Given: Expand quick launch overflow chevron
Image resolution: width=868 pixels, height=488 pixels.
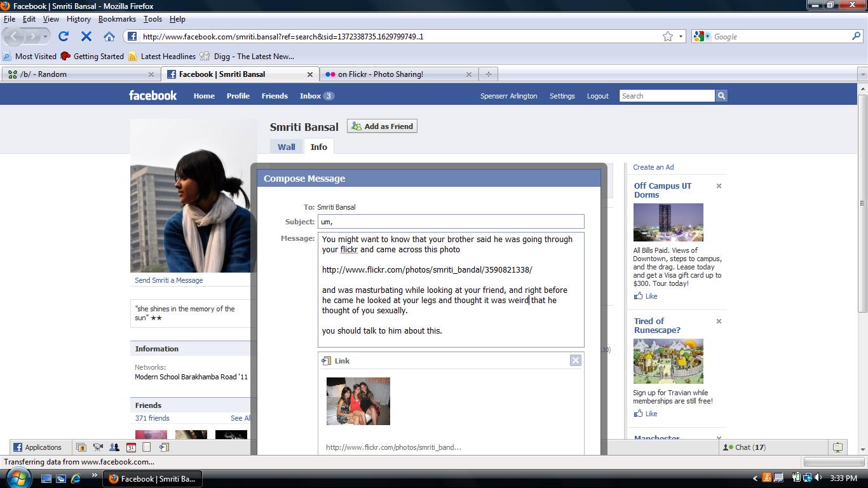Looking at the screenshot, I should pyautogui.click(x=94, y=475).
